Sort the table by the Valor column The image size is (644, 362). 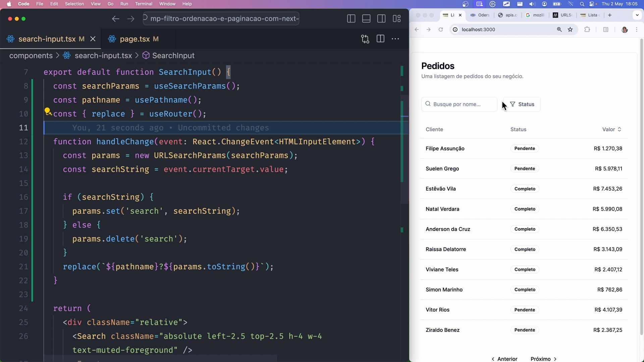[611, 129]
